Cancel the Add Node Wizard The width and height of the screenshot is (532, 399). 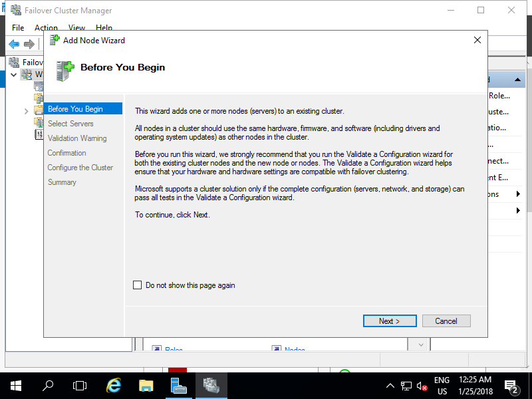pyautogui.click(x=446, y=321)
